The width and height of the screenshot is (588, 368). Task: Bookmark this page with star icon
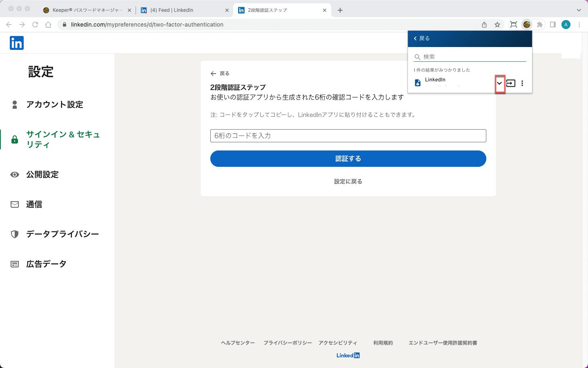click(x=497, y=25)
